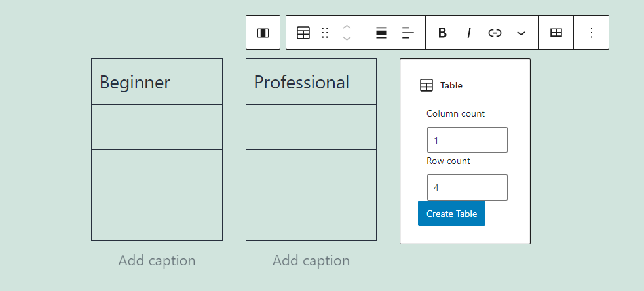This screenshot has width=644, height=291.
Task: Click the Professional header cell
Action: [311, 82]
